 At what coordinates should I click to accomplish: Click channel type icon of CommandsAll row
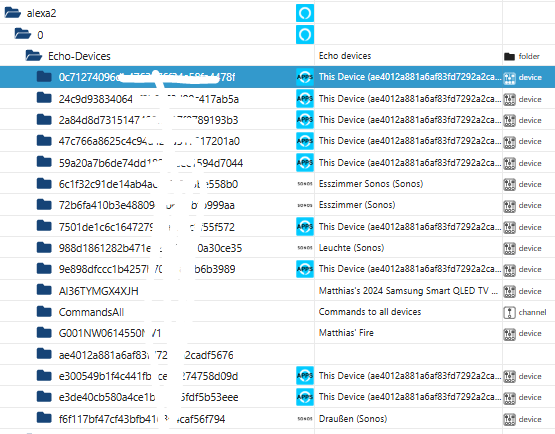[x=509, y=313]
